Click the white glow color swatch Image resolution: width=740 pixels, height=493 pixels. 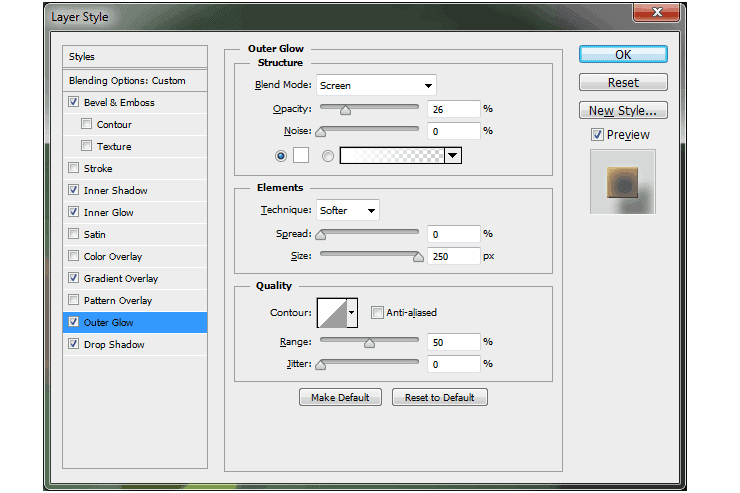(301, 155)
